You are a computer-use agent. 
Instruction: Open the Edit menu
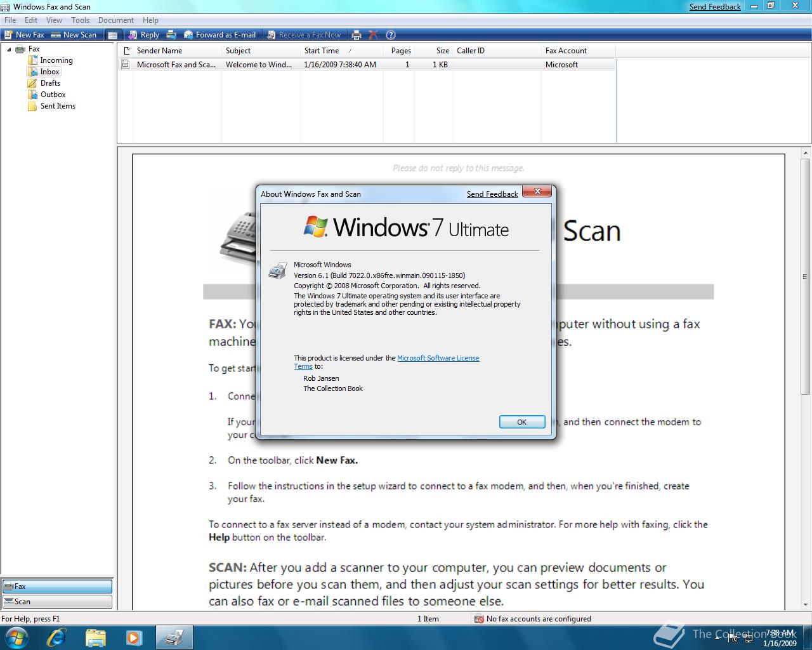[31, 20]
